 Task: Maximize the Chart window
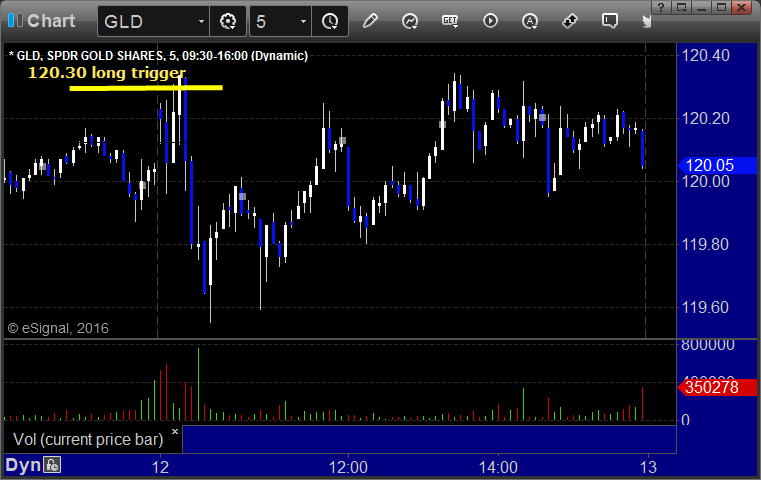[x=722, y=7]
